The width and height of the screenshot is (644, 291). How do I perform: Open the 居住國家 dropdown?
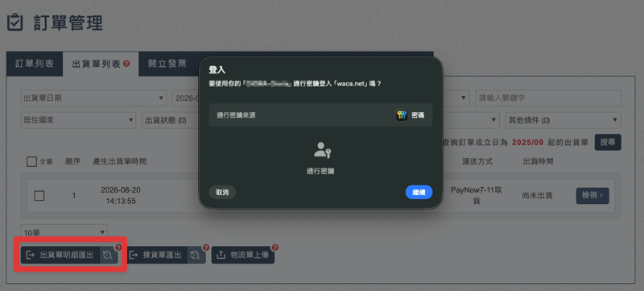point(78,120)
